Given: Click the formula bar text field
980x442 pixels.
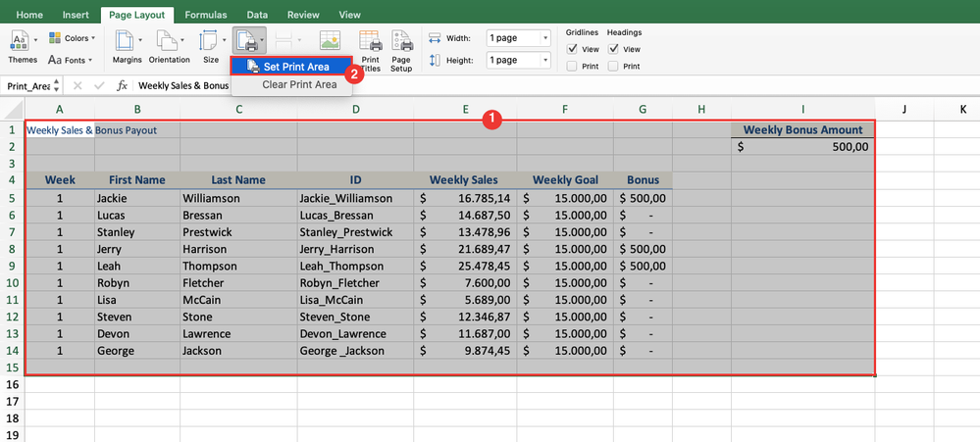Looking at the screenshot, I should [556, 85].
